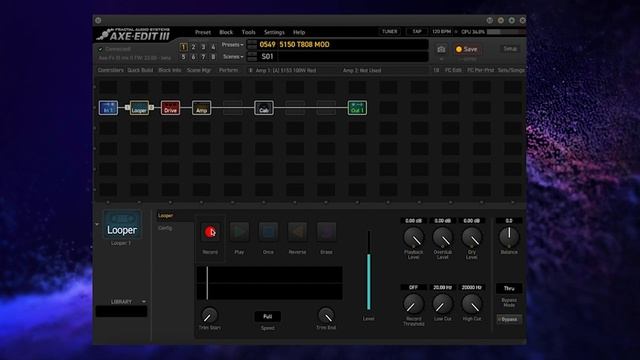Screen dimensions: 640x360
Task: Open the Help menu
Action: [299, 32]
